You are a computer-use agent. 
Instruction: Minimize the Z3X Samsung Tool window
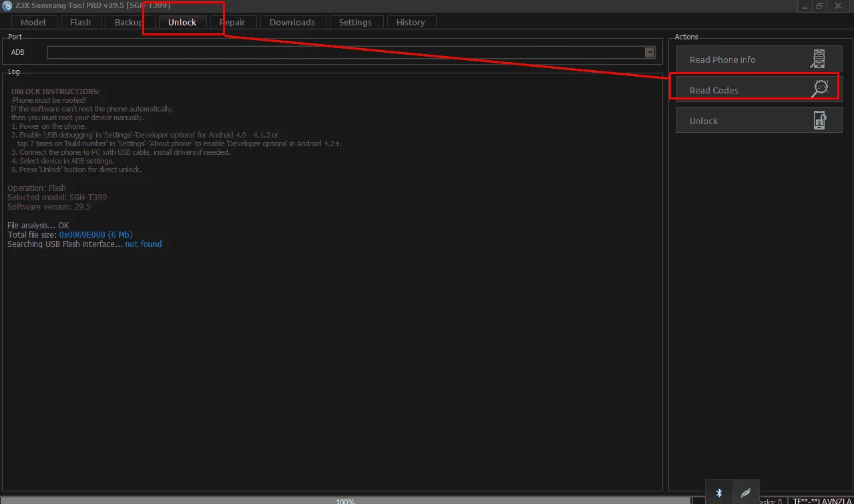(804, 5)
